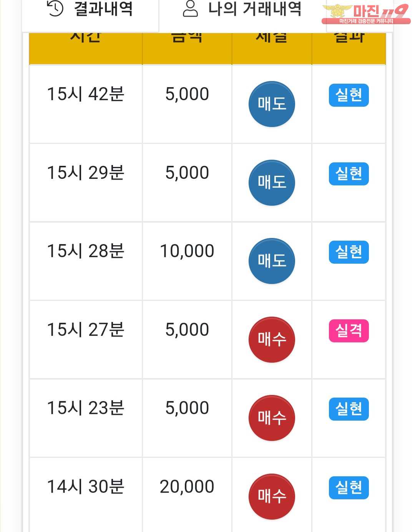Click the 10,000 amount cell
Image resolution: width=415 pixels, height=532 pixels.
coord(187,261)
